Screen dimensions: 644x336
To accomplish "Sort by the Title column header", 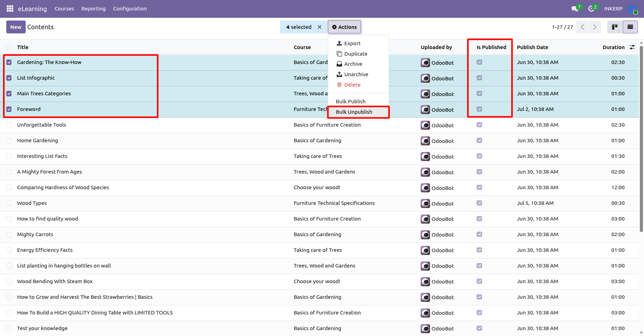I will click(23, 47).
